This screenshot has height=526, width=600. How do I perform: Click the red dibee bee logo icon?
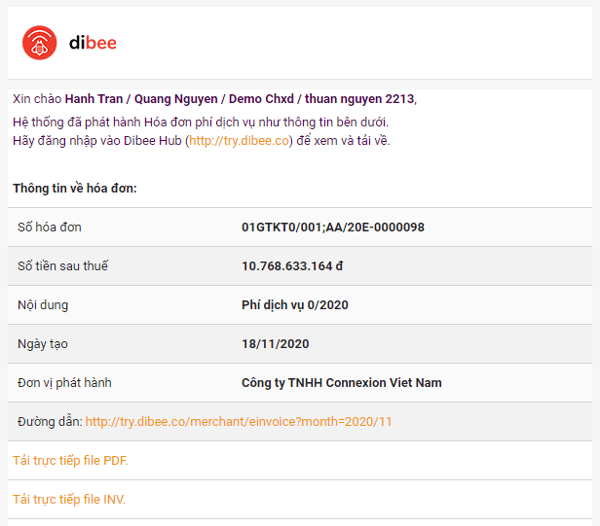pyautogui.click(x=39, y=42)
